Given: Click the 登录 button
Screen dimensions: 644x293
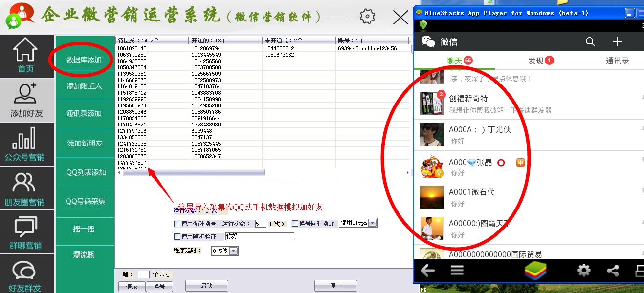Looking at the screenshot, I should pos(132,287).
